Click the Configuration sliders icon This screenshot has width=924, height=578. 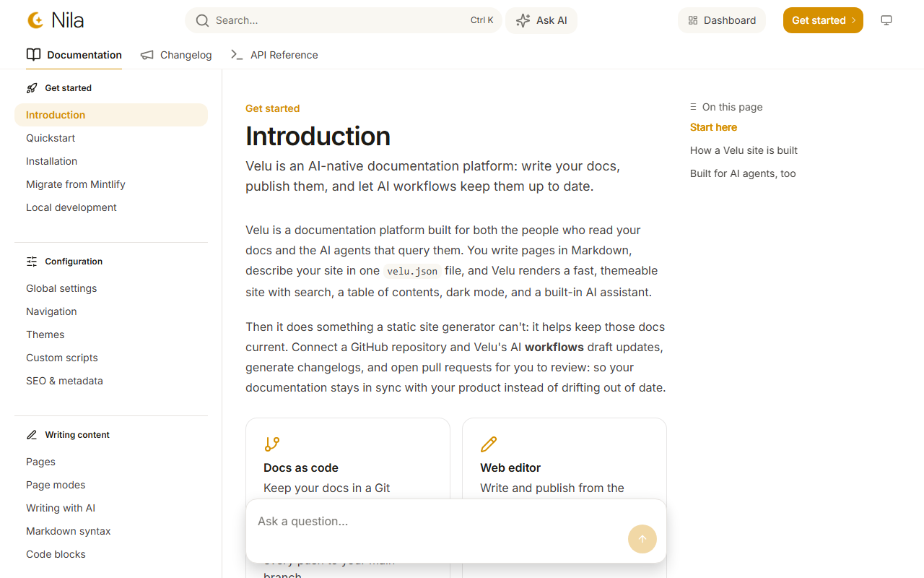tap(32, 262)
